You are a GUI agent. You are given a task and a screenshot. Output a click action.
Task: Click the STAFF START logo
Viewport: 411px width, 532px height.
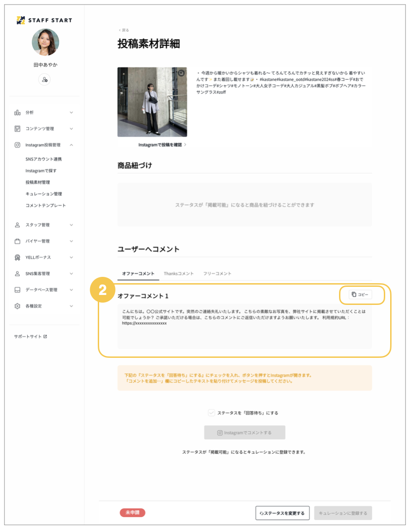tap(44, 20)
